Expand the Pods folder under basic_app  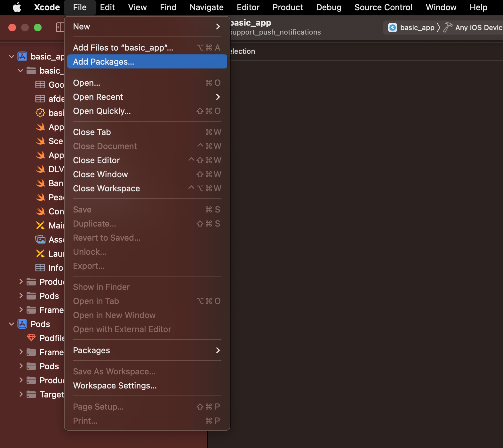[x=21, y=296]
